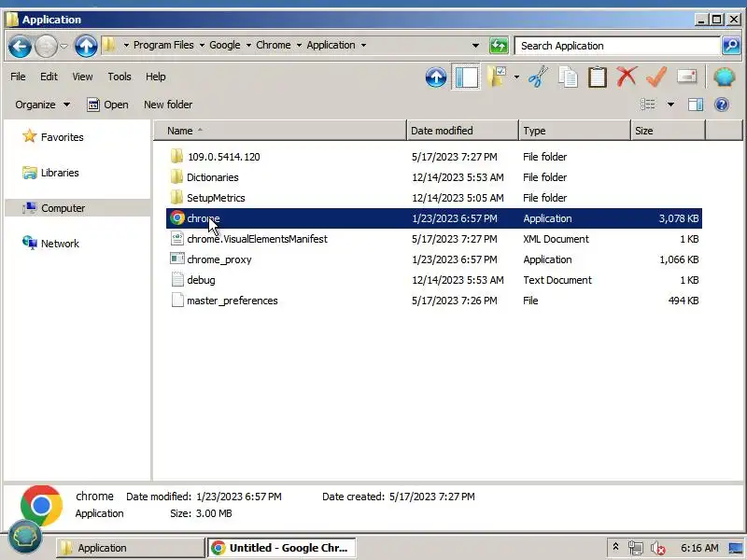
Task: Click the Properties card icon in toolbar
Action: (687, 77)
